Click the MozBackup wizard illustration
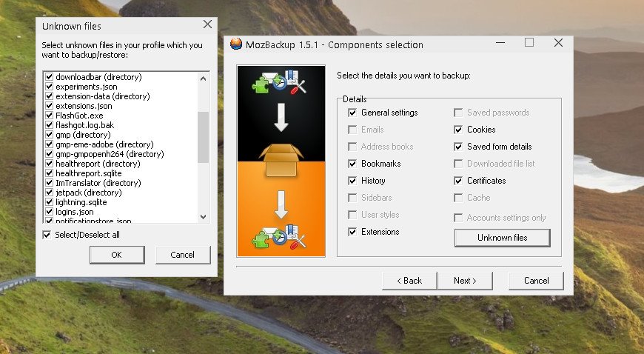This screenshot has height=354, width=644. (x=281, y=161)
